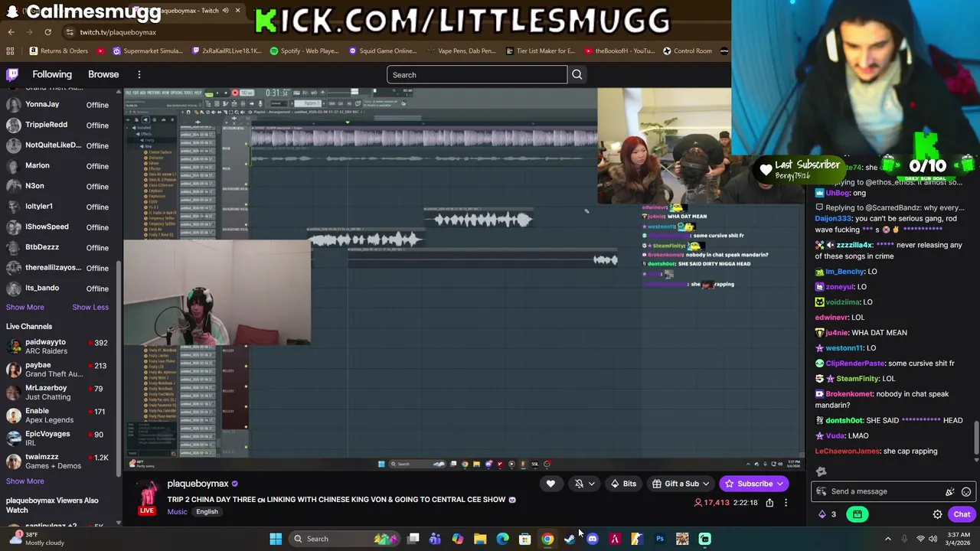Mute the Twitch tab audio icon
The width and height of the screenshot is (980, 551).
pos(227,11)
